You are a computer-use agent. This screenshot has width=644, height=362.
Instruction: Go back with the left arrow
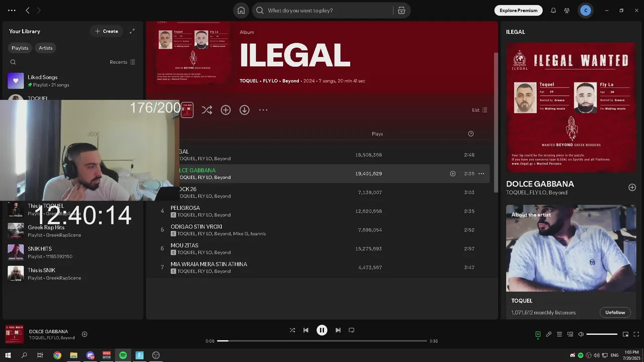[x=28, y=10]
